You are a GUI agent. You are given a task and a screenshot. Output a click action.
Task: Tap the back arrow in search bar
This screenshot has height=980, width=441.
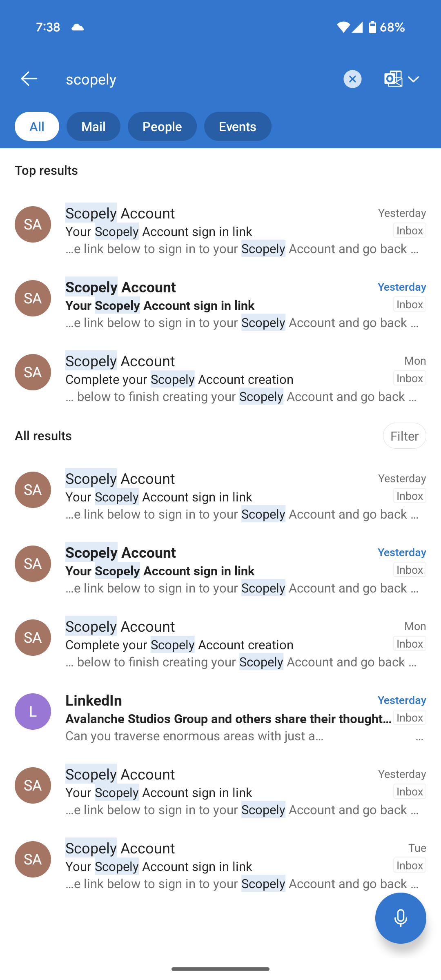pyautogui.click(x=29, y=79)
